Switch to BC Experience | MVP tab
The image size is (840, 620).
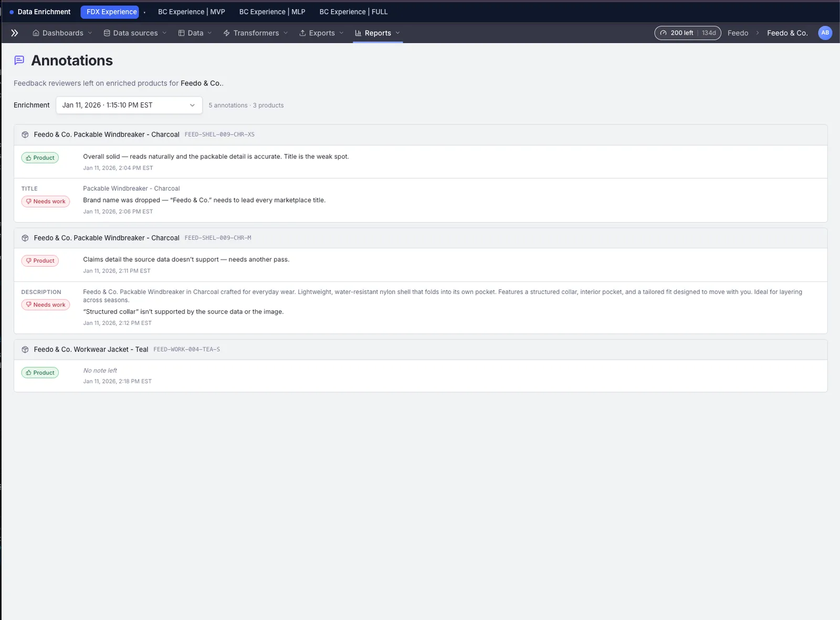tap(192, 12)
